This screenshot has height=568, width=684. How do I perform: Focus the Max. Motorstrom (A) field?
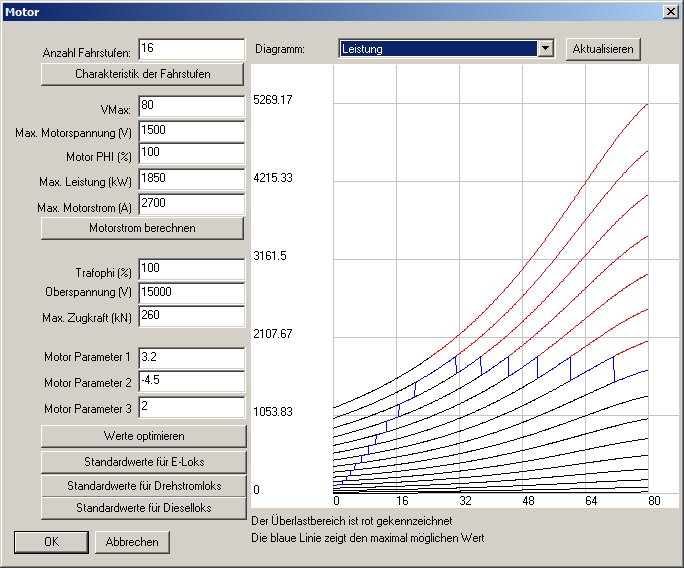[192, 204]
